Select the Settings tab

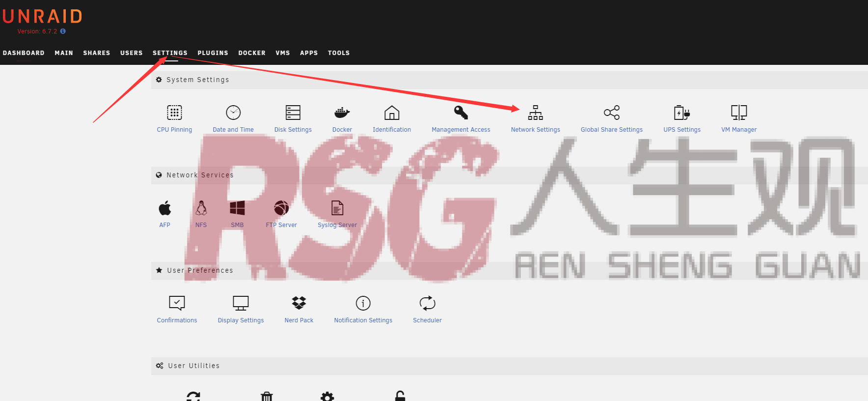click(x=170, y=53)
